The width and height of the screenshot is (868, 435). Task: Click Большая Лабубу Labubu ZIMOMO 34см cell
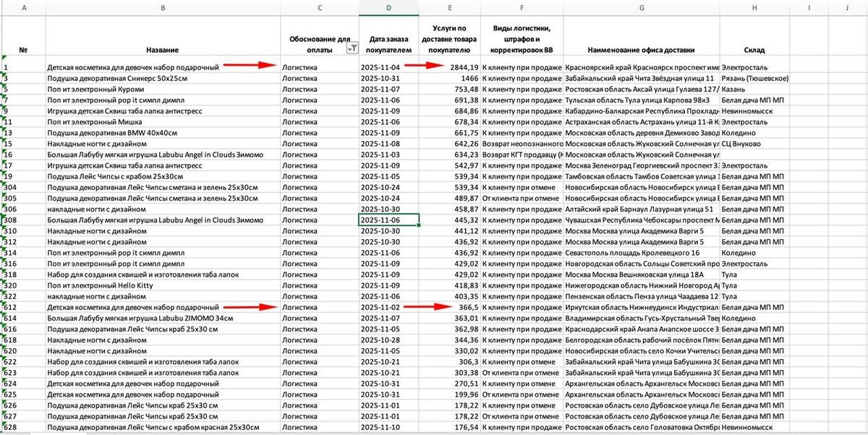(162, 318)
